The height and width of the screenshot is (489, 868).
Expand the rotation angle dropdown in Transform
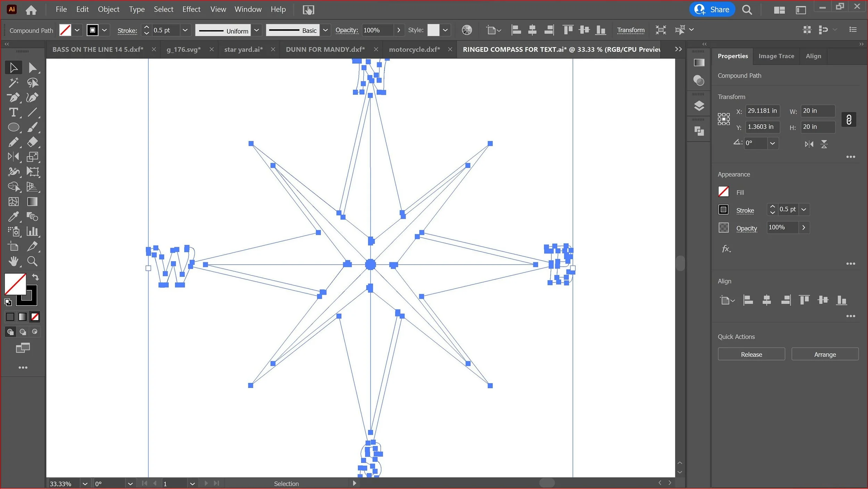[x=772, y=143]
